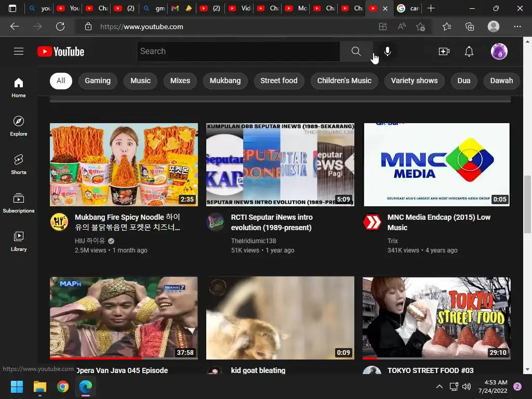Open the HIU 하이유 channel name
The height and width of the screenshot is (399, 532).
[90, 241]
